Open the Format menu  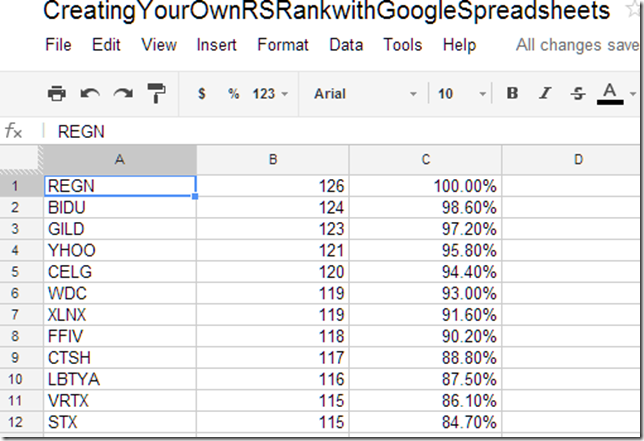pyautogui.click(x=283, y=44)
